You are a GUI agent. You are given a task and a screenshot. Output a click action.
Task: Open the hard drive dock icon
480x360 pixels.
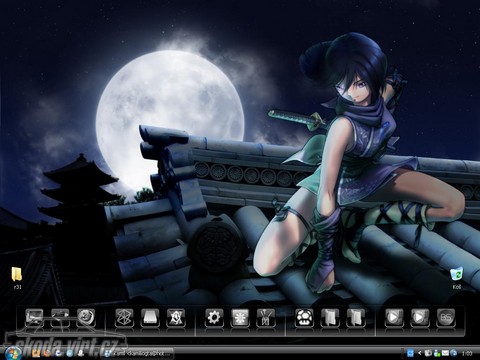click(x=150, y=317)
